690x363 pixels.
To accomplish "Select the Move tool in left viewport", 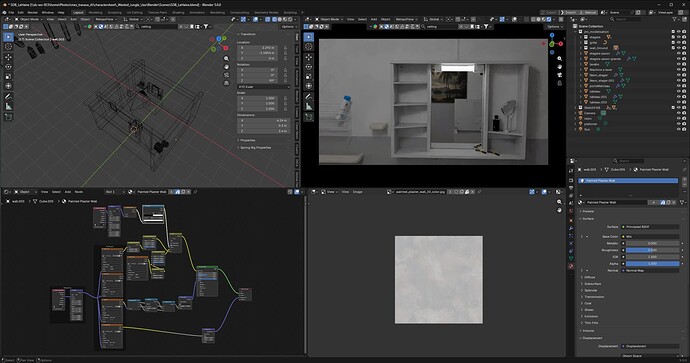I will [8, 57].
